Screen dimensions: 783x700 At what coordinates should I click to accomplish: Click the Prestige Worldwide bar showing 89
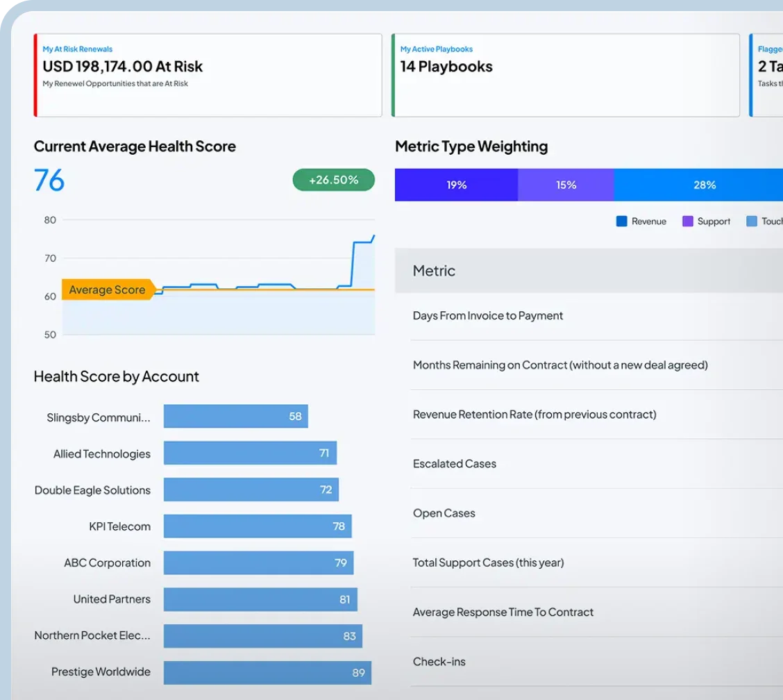click(267, 672)
